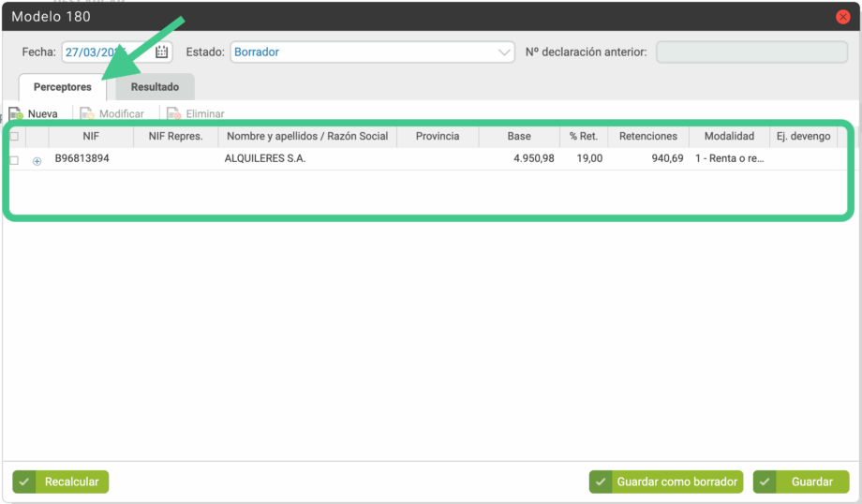Toggle the select-all checkbox in table header

click(x=13, y=137)
